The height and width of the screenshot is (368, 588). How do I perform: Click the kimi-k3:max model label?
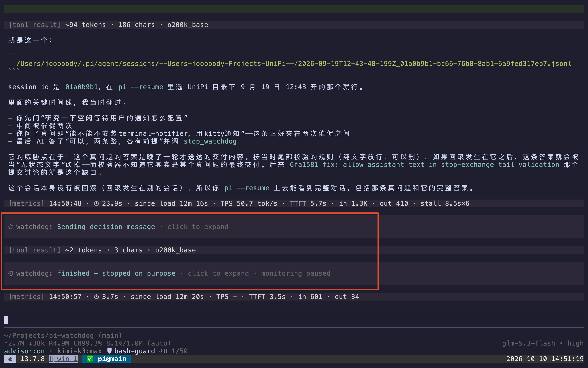click(79, 351)
